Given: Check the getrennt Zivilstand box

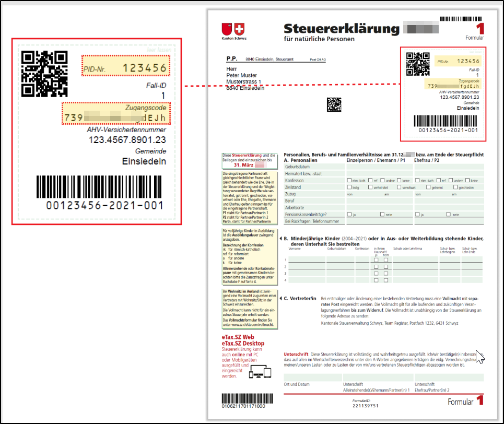Looking at the screenshot, I should point(428,187).
